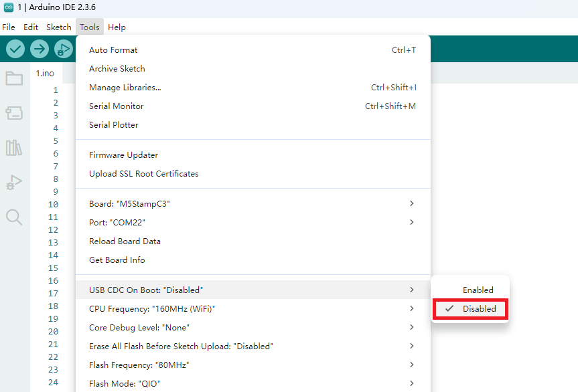Viewport: 578px width, 392px height.
Task: Open the Debug panel sidebar icon
Action: (x=14, y=182)
